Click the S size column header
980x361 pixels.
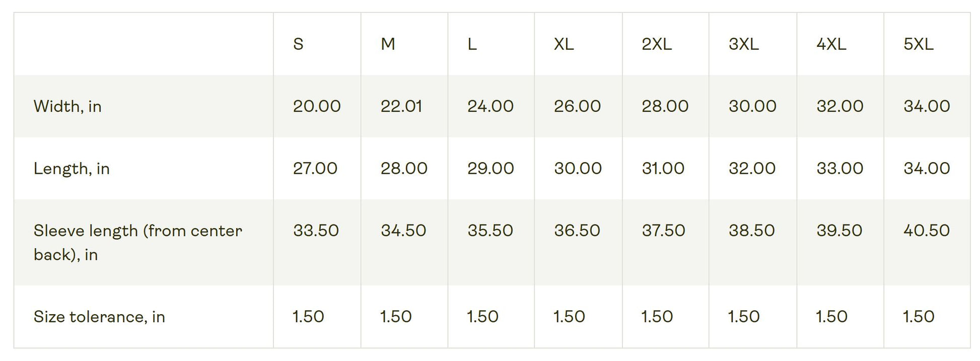click(298, 44)
